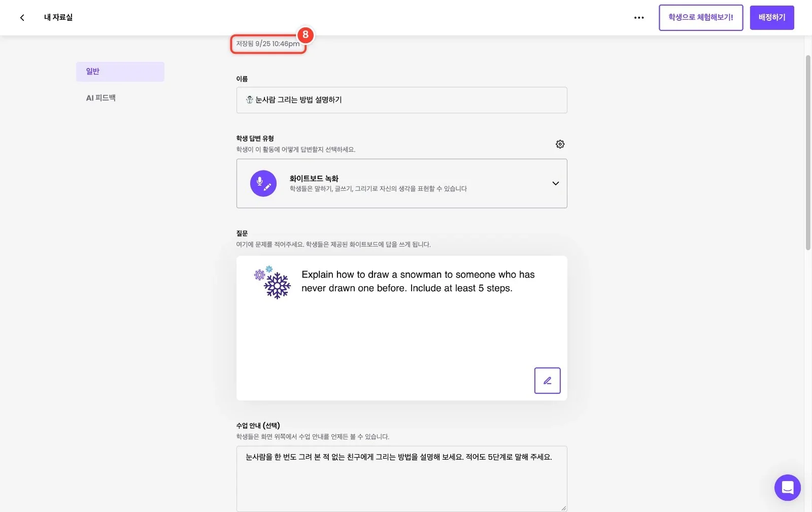Click the 학생 답변 유형 label
The width and height of the screenshot is (812, 512).
pos(255,139)
